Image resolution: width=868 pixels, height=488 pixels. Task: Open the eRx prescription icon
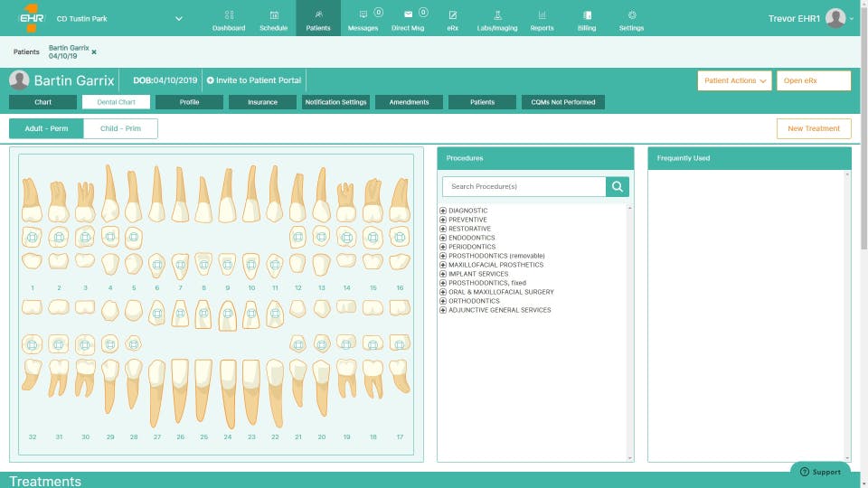click(452, 15)
